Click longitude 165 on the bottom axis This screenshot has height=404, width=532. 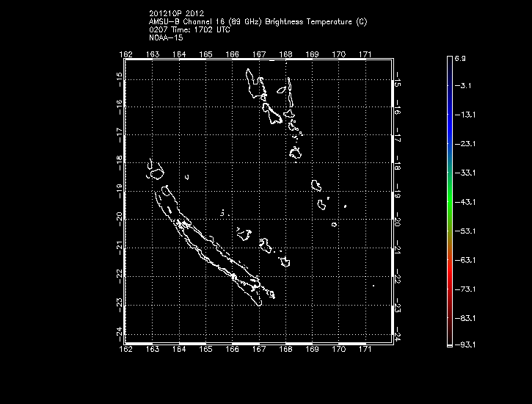(x=205, y=349)
